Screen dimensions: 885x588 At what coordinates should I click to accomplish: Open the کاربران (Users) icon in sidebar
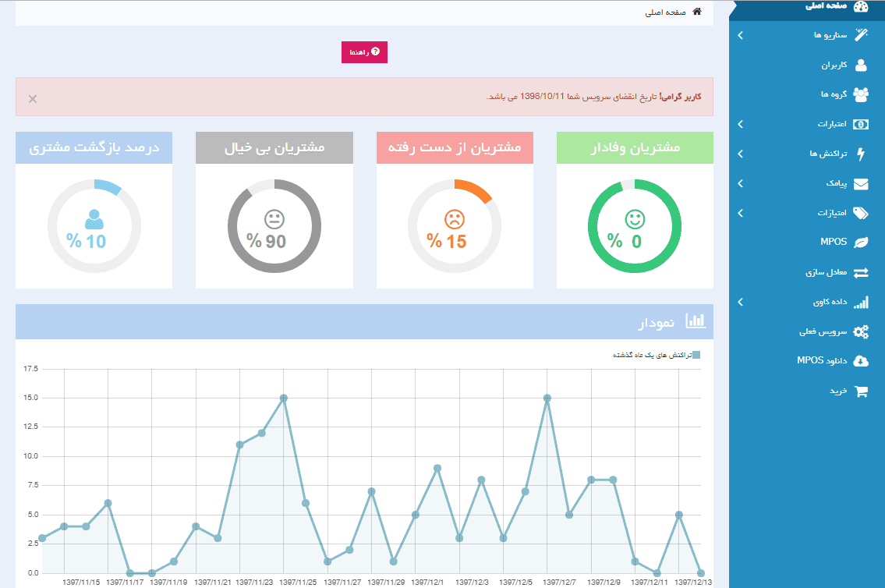point(862,66)
